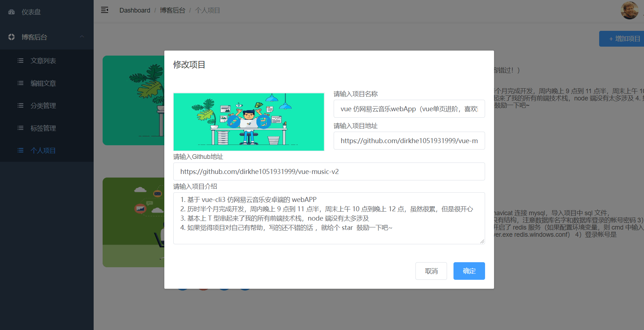The height and width of the screenshot is (330, 644).
Task: Click the second project card thumbnail behind dialog
Action: click(133, 222)
